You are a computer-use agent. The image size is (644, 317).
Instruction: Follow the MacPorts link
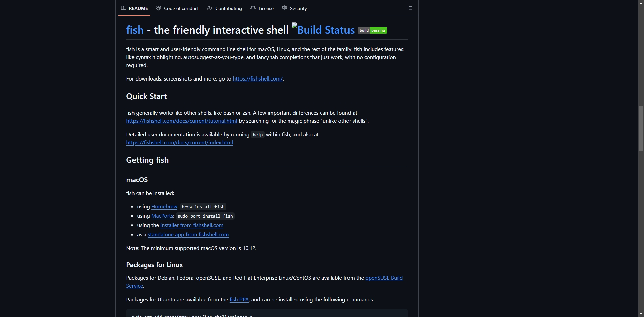click(162, 216)
